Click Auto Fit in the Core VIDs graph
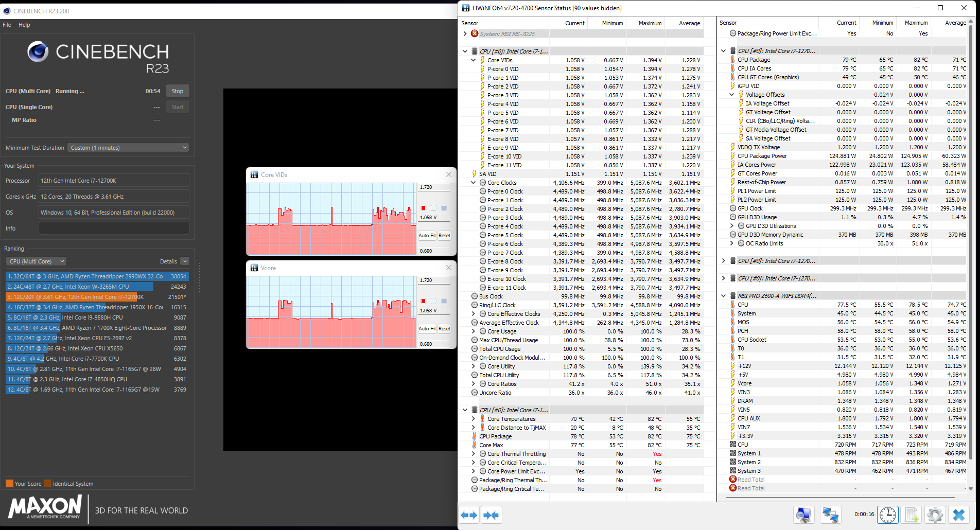Viewport: 980px width, 530px height. click(x=427, y=236)
